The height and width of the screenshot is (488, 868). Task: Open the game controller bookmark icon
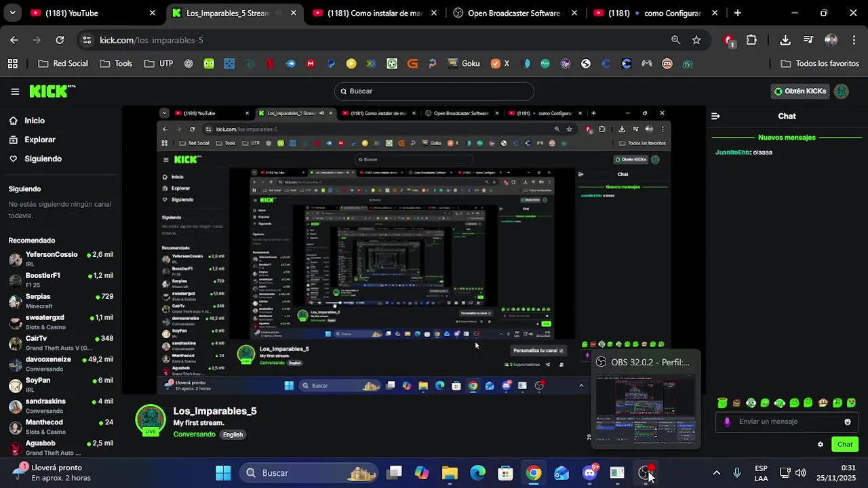point(647,64)
